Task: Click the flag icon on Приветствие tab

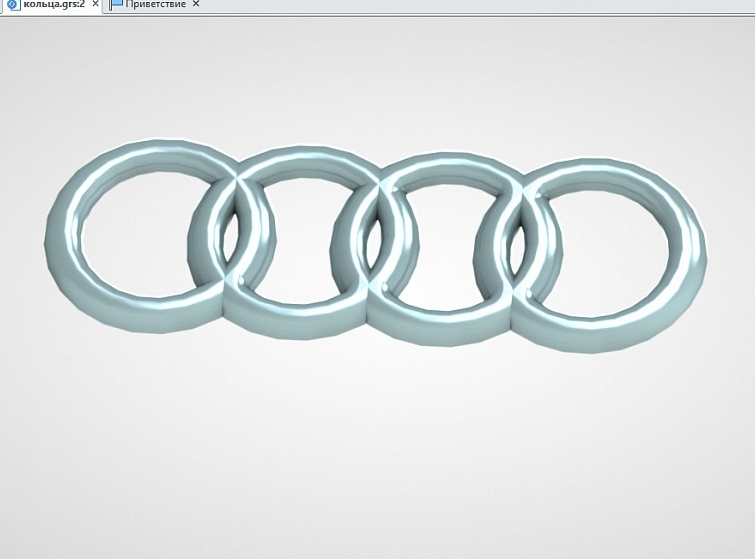Action: pos(116,5)
